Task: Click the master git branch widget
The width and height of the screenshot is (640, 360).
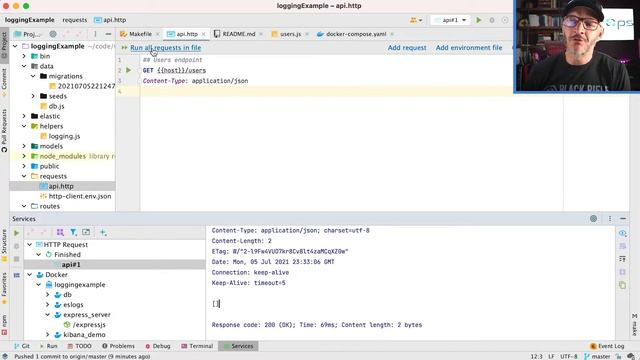Action: (x=597, y=356)
